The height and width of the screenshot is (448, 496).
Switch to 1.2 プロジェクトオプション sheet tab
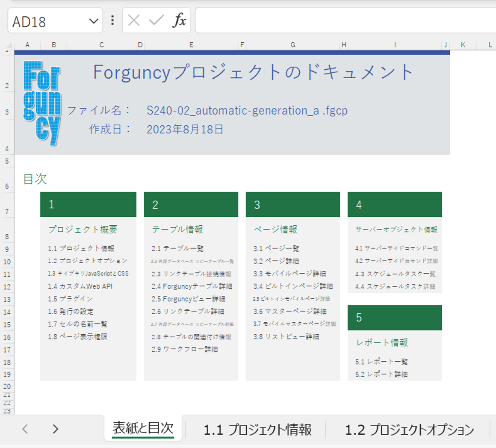(x=409, y=430)
